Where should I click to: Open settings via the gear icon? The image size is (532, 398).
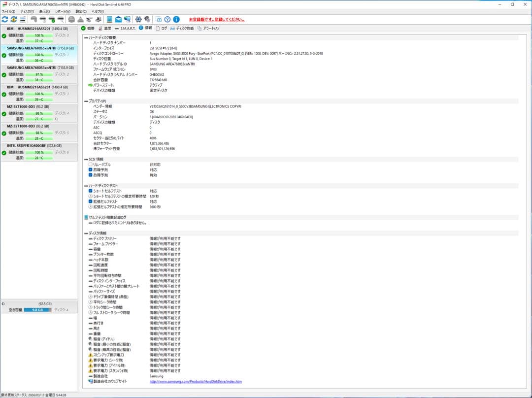pos(138,19)
